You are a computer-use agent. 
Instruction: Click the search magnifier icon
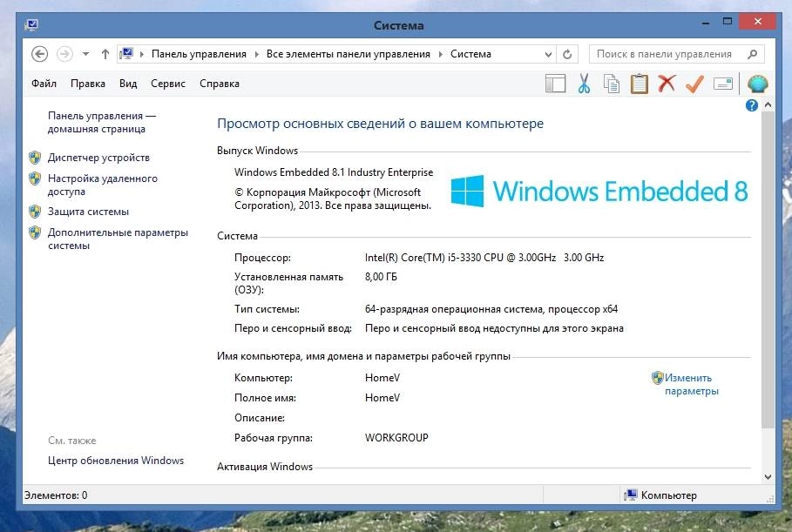pyautogui.click(x=753, y=54)
